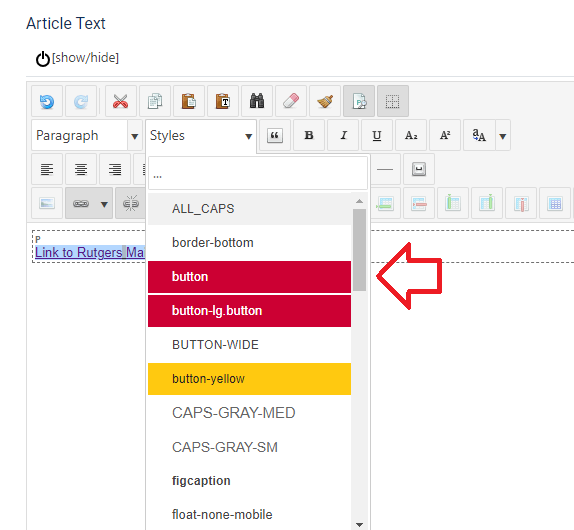Click the styles list scroll up arrow

tap(359, 201)
